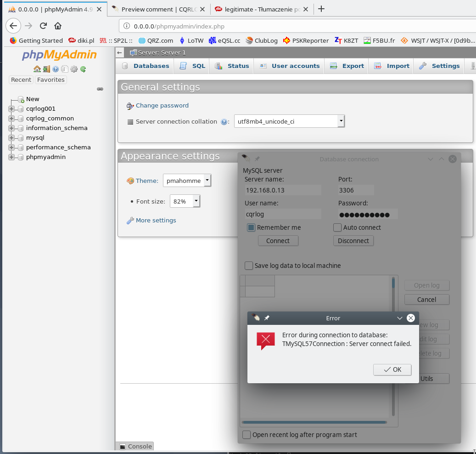Open the Export tab
Image resolution: width=476 pixels, height=454 pixels.
[x=347, y=66]
